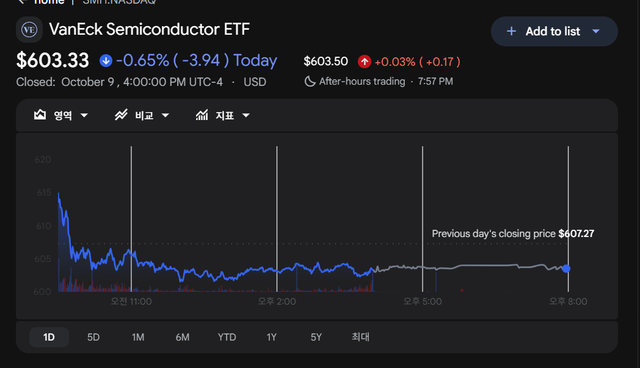The width and height of the screenshot is (640, 368).
Task: Click the indicators chart icon
Action: [202, 115]
